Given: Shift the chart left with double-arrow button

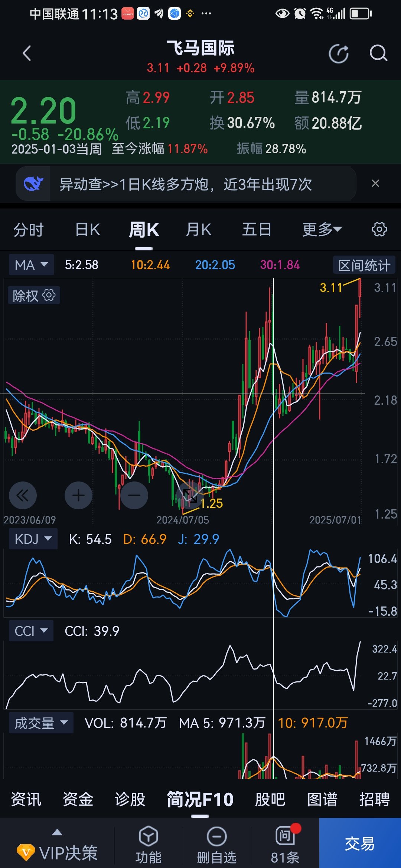Looking at the screenshot, I should pyautogui.click(x=23, y=495).
